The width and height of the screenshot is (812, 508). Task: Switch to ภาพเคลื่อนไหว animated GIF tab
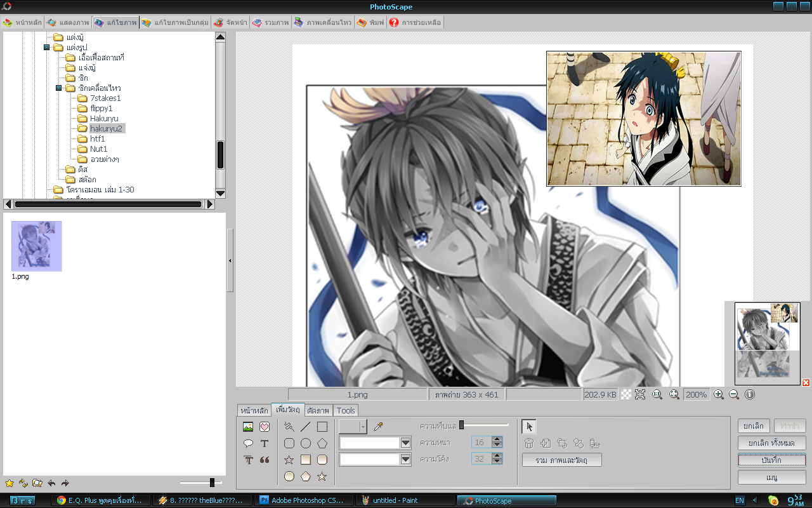322,23
